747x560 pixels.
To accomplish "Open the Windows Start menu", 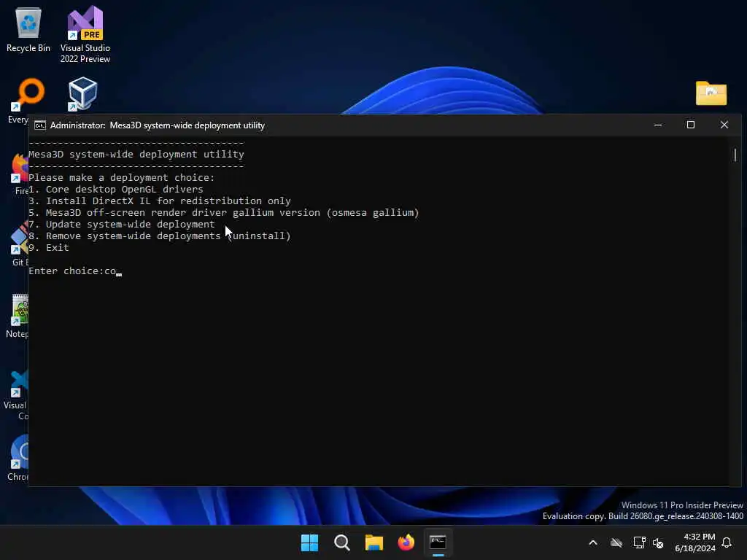I will (309, 542).
